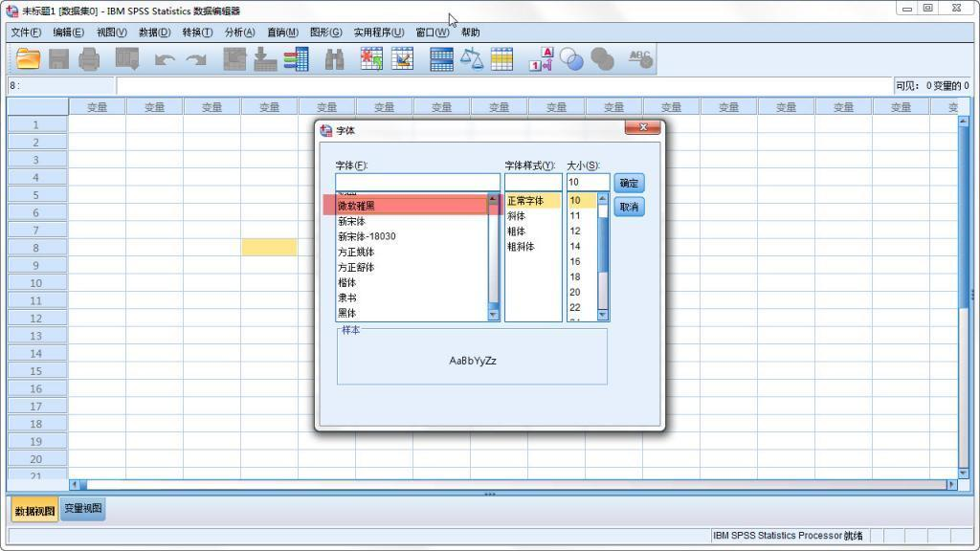Image resolution: width=980 pixels, height=551 pixels.
Task: Click the Weight cases balance scale icon
Action: (471, 59)
